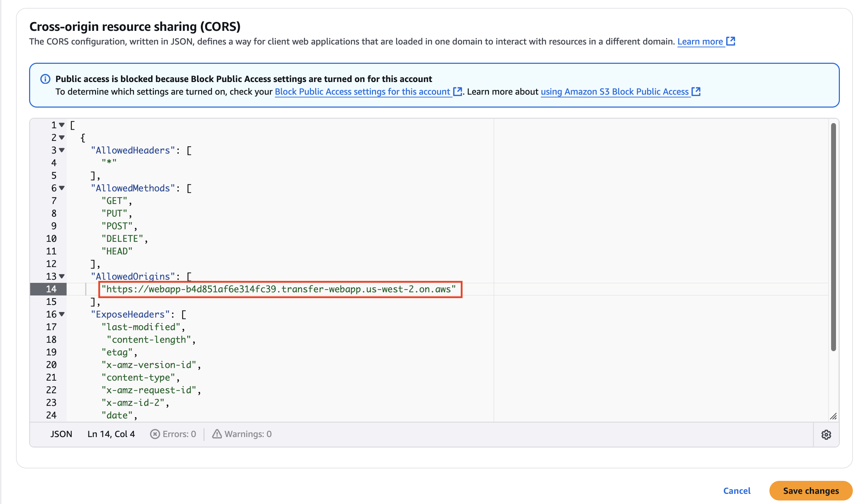The width and height of the screenshot is (863, 504).
Task: Click the editor vertical scrollbar
Action: tap(833, 237)
